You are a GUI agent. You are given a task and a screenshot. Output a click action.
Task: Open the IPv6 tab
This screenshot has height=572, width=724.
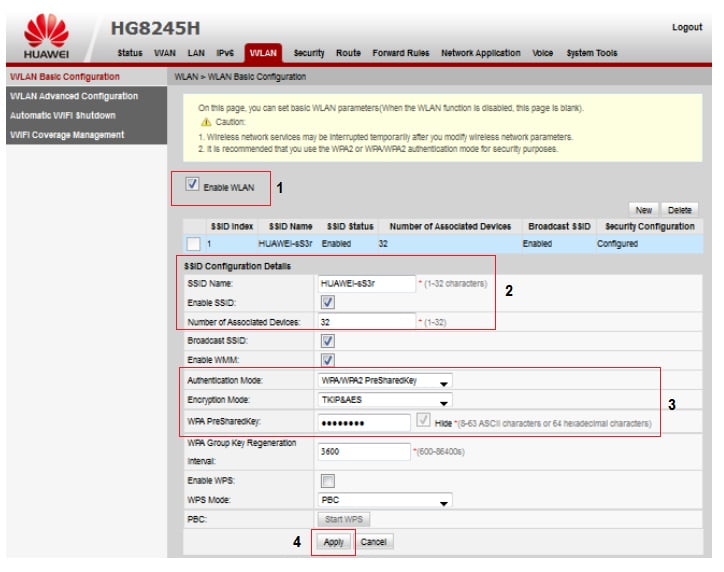point(225,53)
